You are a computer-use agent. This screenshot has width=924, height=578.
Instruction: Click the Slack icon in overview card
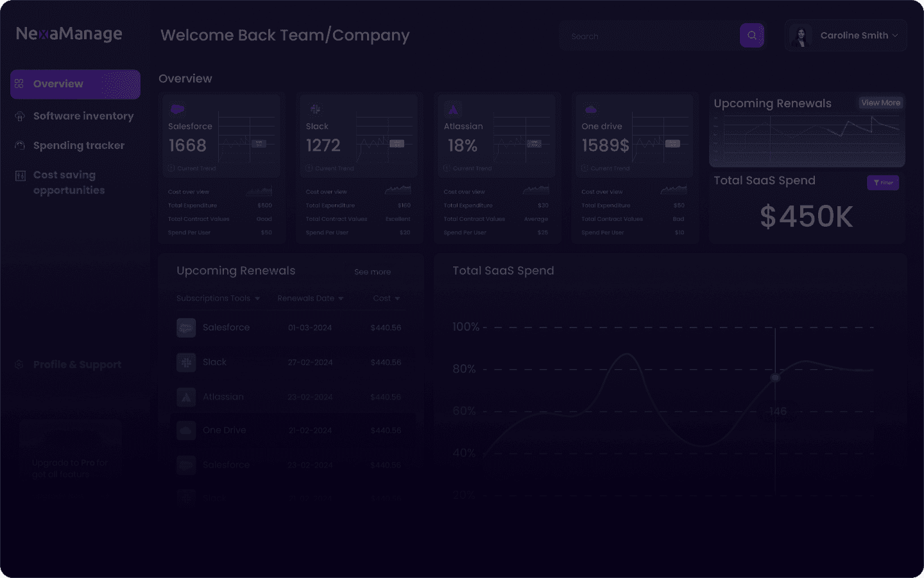click(315, 109)
